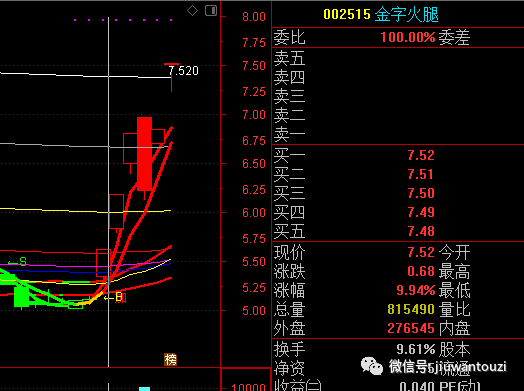Viewport: 524px width, 391px height.
Task: Click the 量比 label
Action: coord(454,309)
